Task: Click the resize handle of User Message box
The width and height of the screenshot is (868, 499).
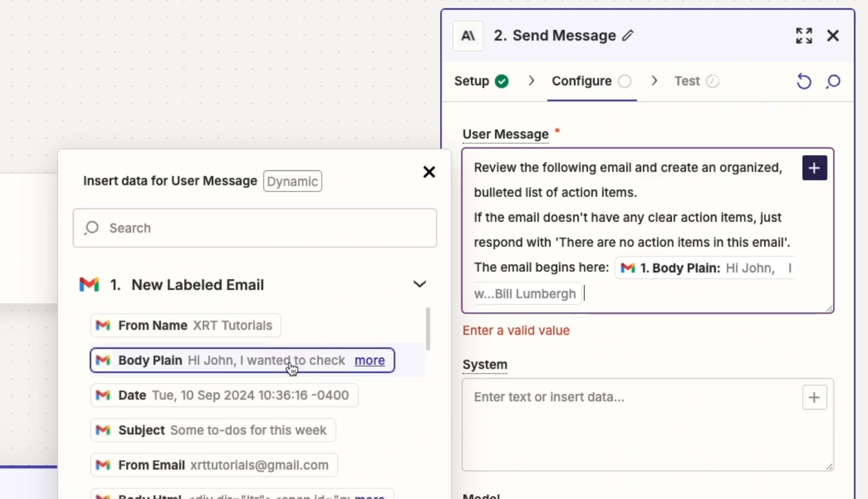Action: click(x=829, y=308)
